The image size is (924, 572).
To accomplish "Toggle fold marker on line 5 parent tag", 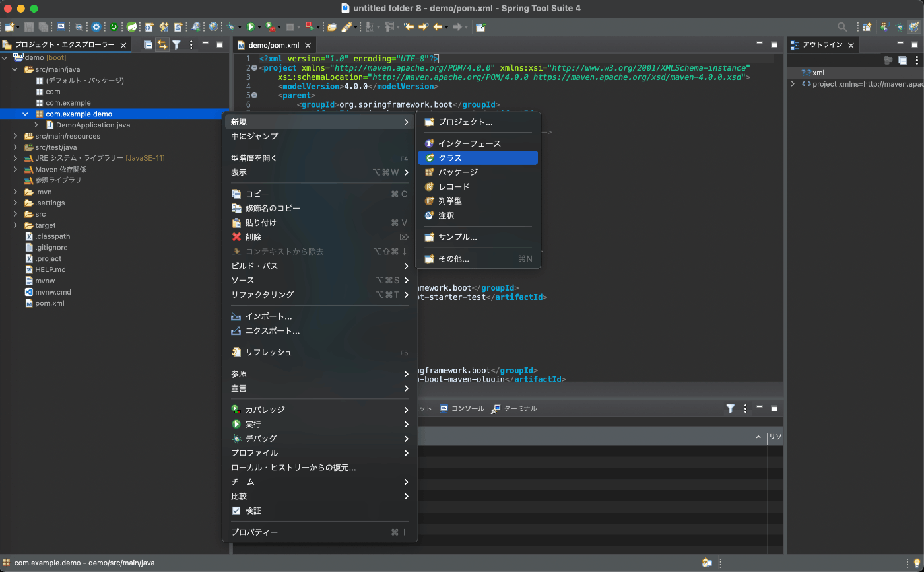I will click(254, 96).
